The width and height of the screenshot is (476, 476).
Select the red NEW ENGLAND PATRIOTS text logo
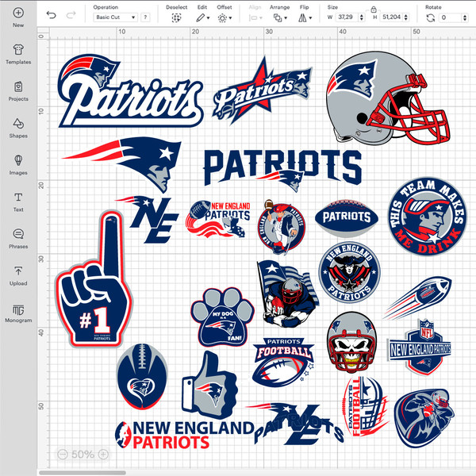click(185, 435)
